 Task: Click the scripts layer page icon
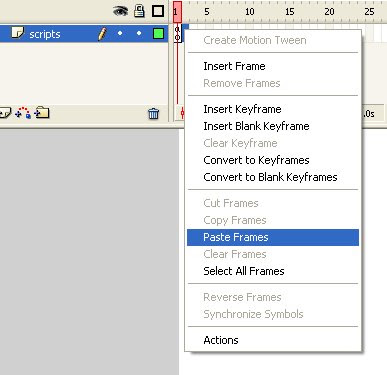pos(18,33)
